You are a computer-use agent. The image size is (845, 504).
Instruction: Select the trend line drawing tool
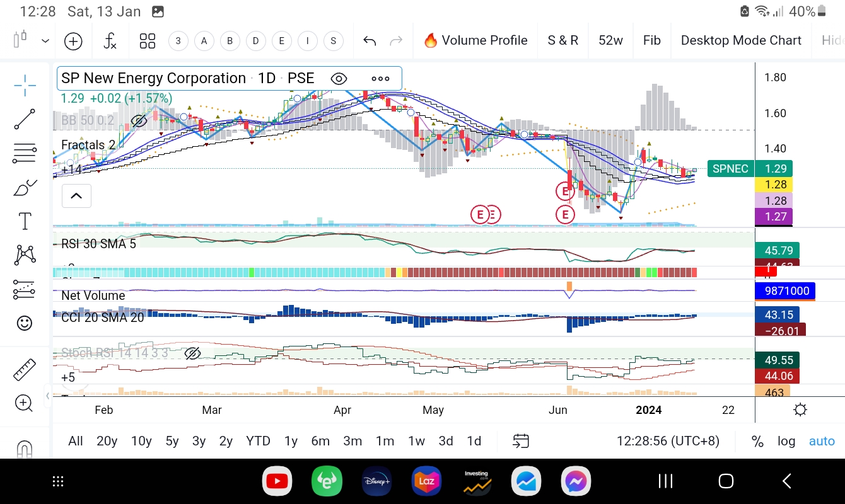pyautogui.click(x=25, y=119)
